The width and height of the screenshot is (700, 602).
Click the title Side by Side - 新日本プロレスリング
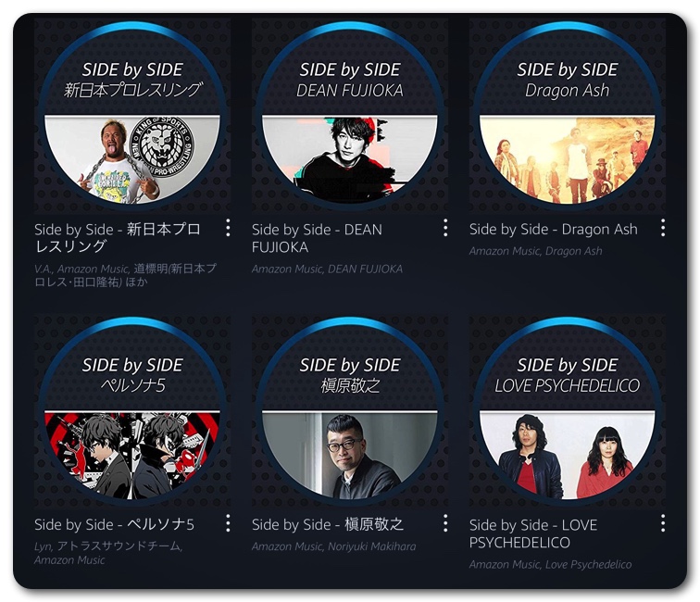click(x=118, y=238)
